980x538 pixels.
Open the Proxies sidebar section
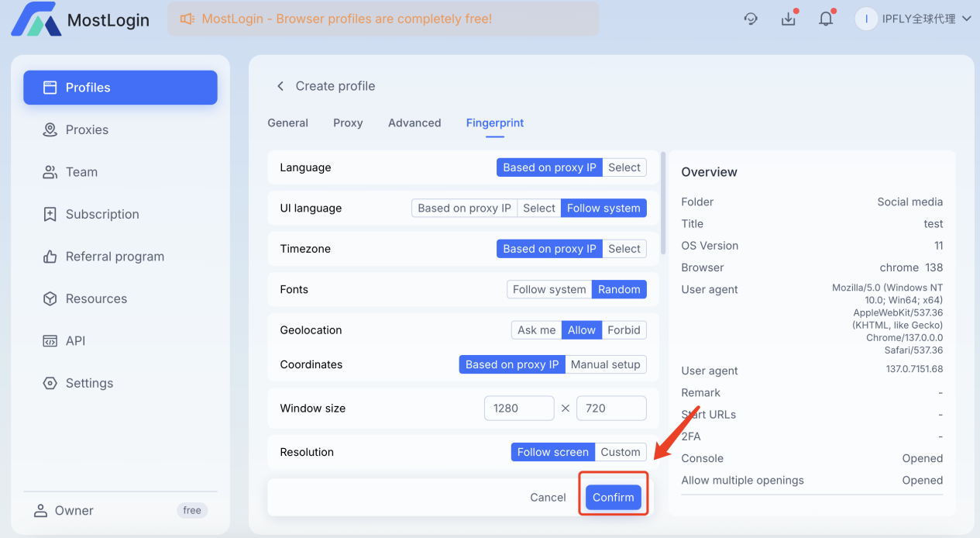click(87, 129)
